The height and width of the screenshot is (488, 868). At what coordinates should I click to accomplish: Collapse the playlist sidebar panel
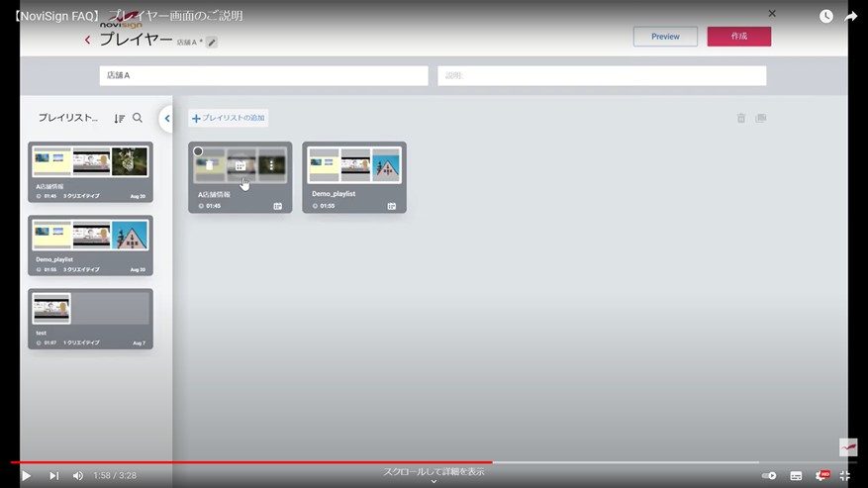166,118
